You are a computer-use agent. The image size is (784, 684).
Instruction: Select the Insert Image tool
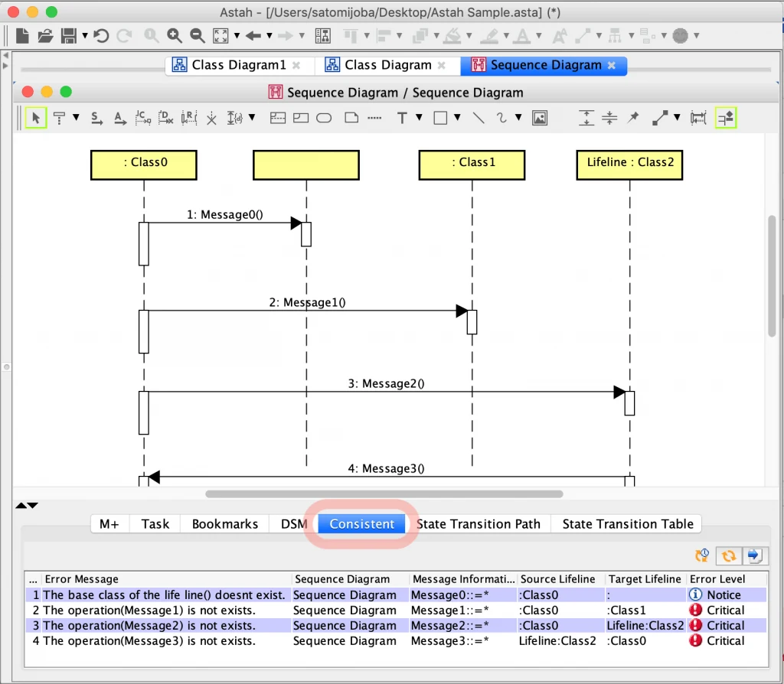(x=540, y=118)
